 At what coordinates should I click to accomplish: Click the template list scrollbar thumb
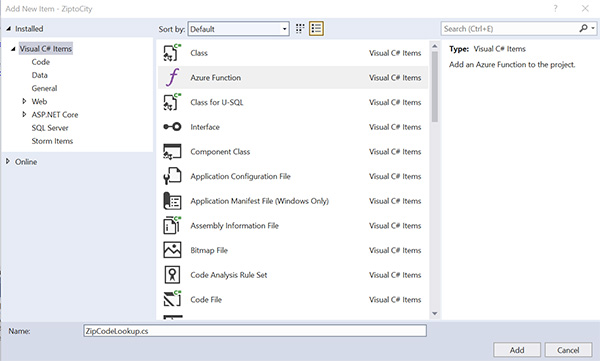(434, 87)
